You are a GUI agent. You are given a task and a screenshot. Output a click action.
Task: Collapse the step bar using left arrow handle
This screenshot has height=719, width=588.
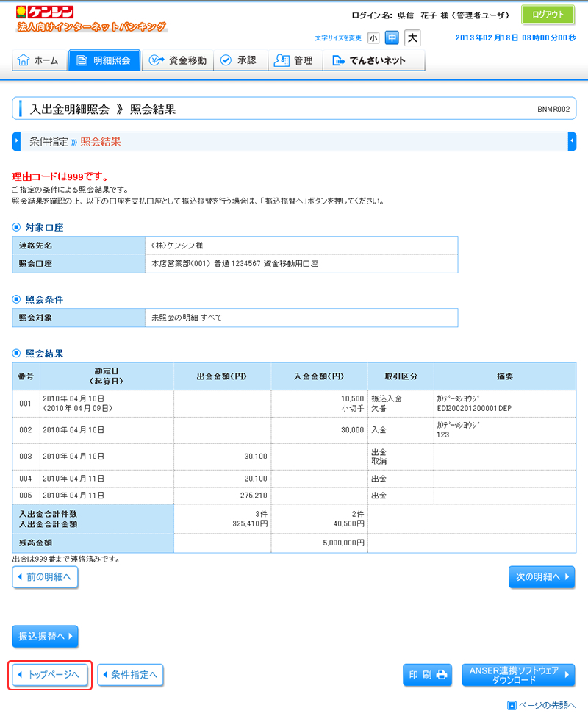tap(16, 141)
